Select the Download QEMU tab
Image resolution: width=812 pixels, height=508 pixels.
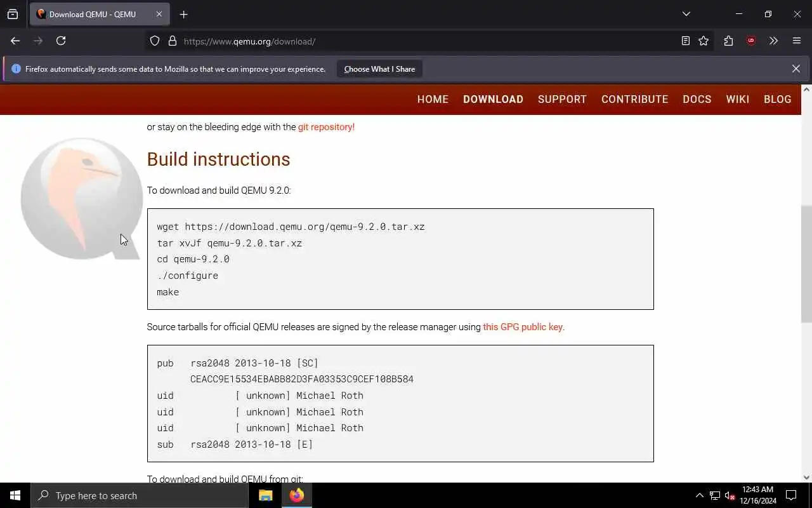(x=98, y=14)
